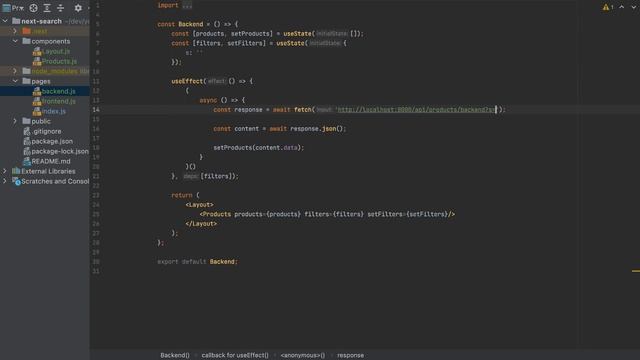The width and height of the screenshot is (640, 360).
Task: Click 'setProducts(content.data);' text
Action: [x=259, y=148]
